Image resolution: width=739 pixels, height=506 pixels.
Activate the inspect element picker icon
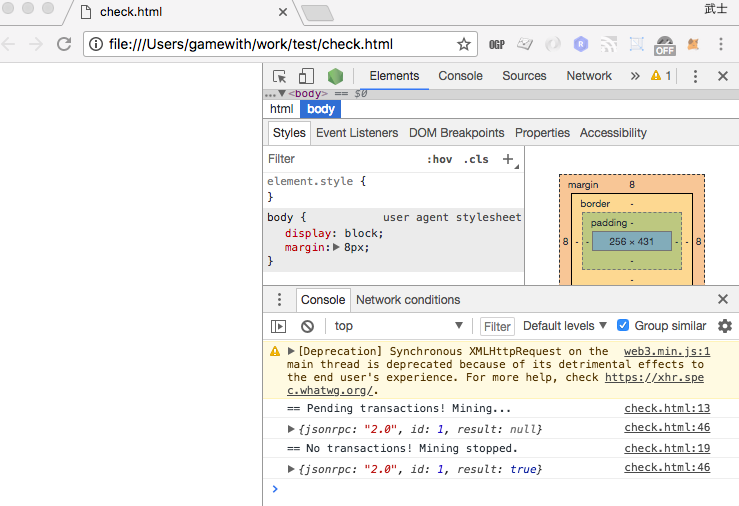click(279, 76)
